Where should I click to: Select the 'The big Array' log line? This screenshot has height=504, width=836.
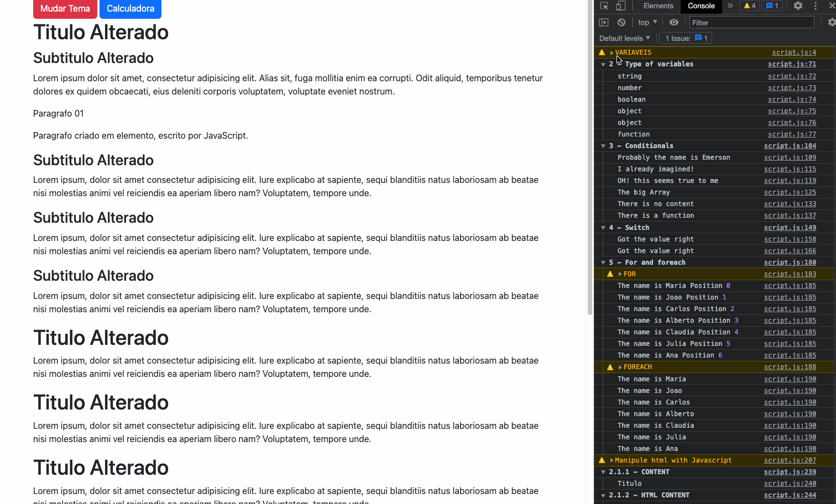point(644,192)
